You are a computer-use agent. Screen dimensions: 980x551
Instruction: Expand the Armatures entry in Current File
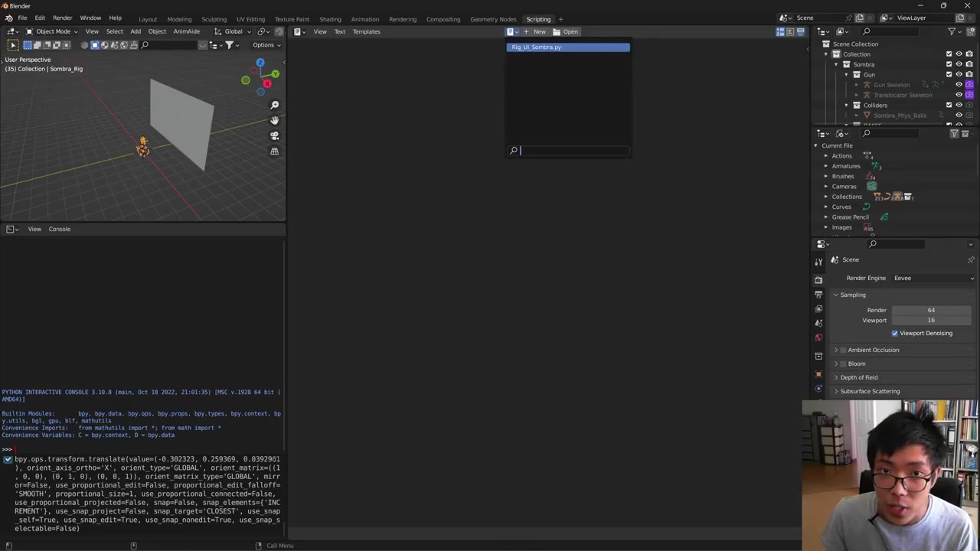coord(825,166)
